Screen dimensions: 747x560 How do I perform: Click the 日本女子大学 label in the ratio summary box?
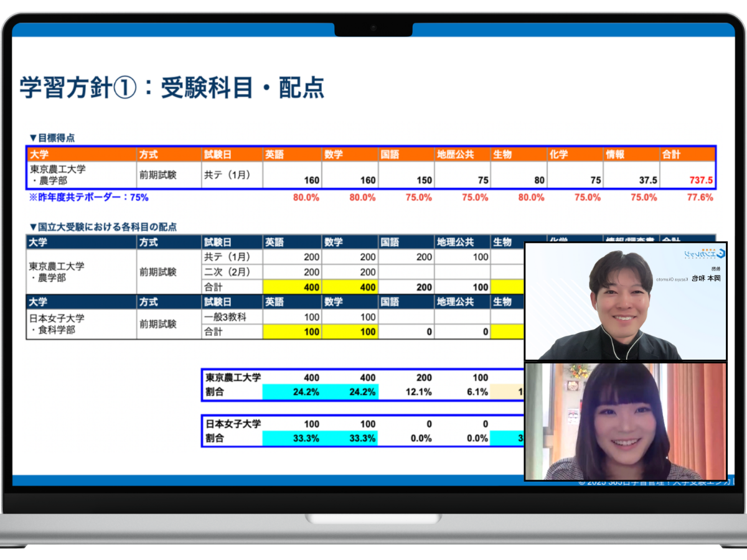pos(233,424)
